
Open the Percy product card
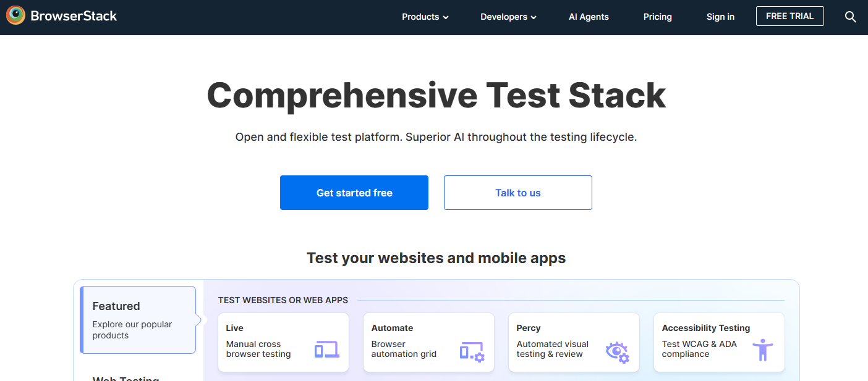pos(573,342)
